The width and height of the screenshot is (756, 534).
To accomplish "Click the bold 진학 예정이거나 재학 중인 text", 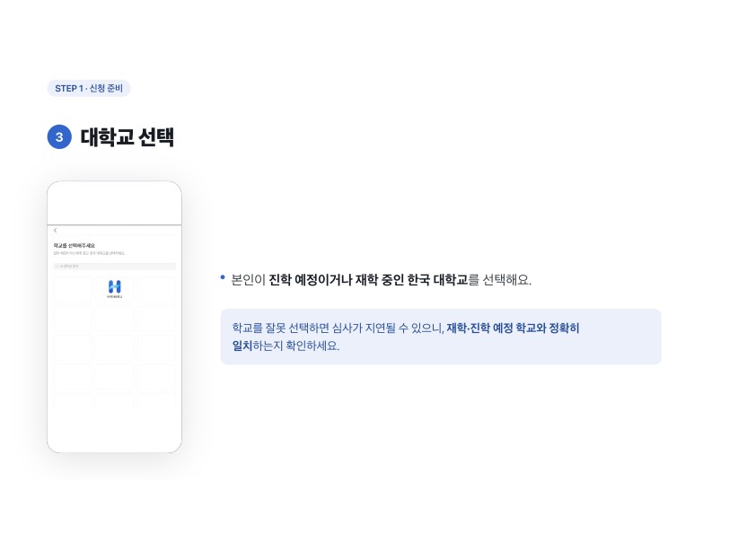I will pos(336,280).
